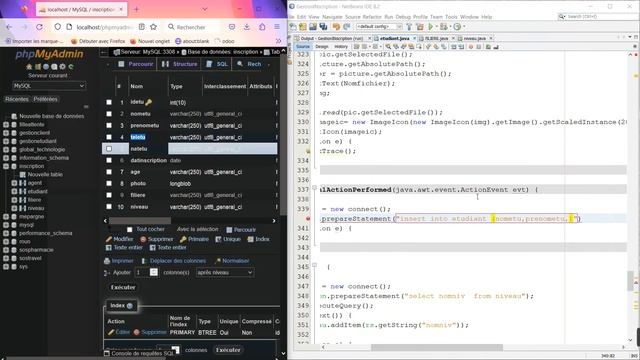This screenshot has width=640, height=360.
Task: Click the Normaliser link
Action: pos(232,261)
